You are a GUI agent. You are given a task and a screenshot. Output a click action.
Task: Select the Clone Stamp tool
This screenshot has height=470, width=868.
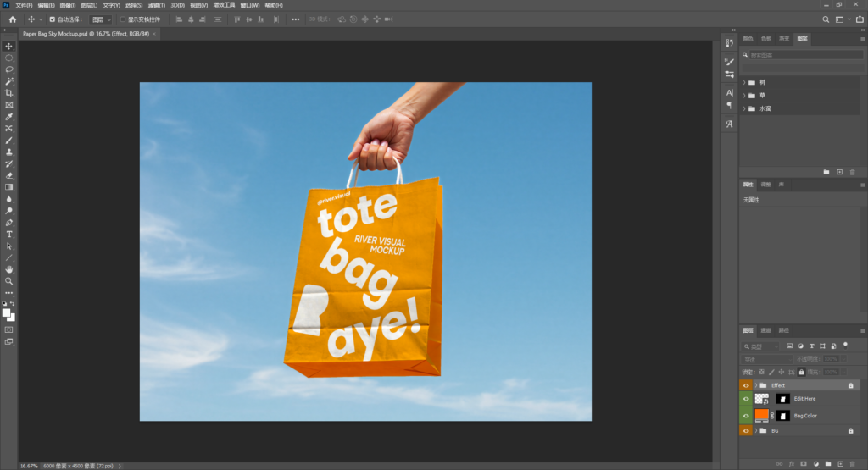tap(8, 152)
